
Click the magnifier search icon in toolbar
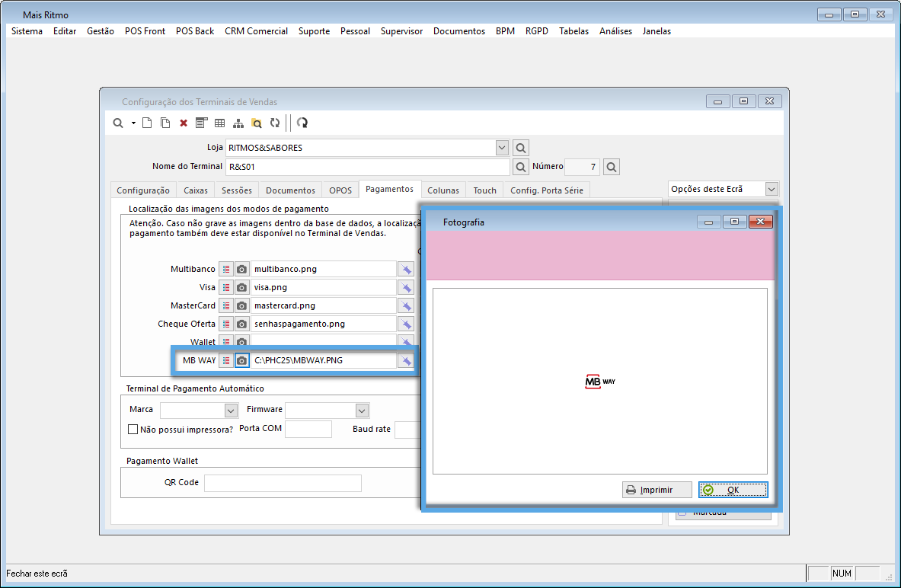click(118, 123)
